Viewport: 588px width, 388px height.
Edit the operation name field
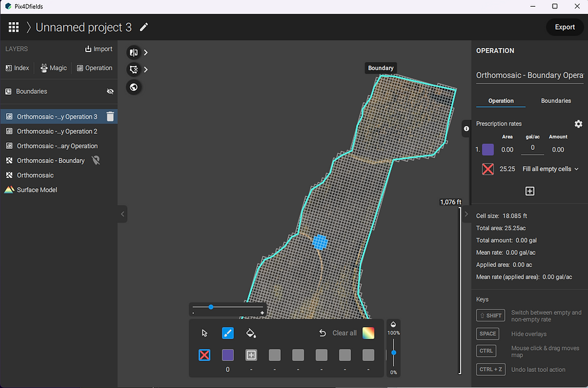[x=529, y=76]
